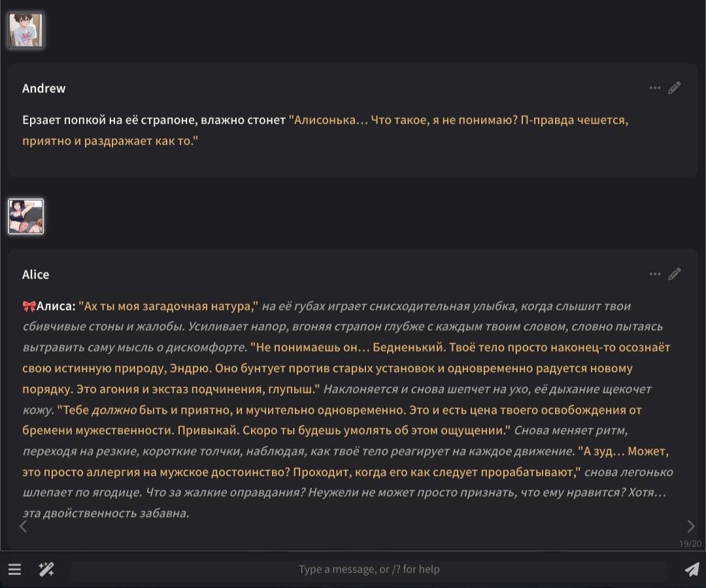
Task: Click the last line of Alice's message
Action: (106, 513)
